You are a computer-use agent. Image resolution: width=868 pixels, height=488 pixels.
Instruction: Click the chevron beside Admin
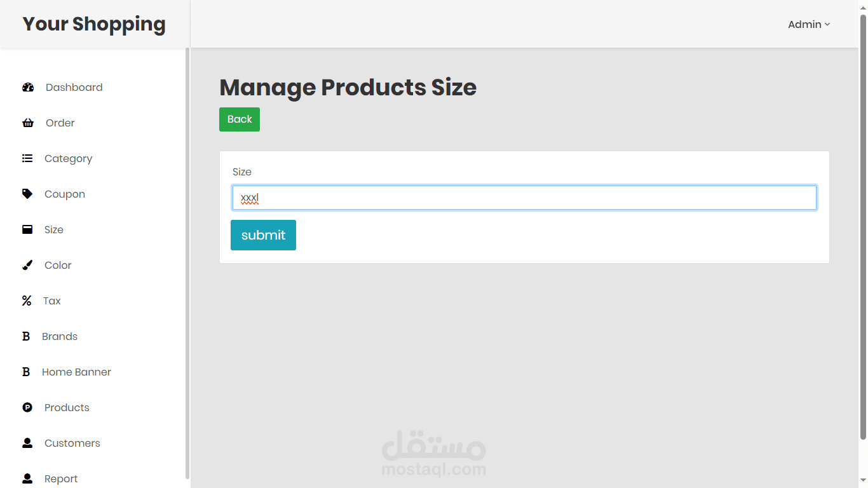[827, 25]
